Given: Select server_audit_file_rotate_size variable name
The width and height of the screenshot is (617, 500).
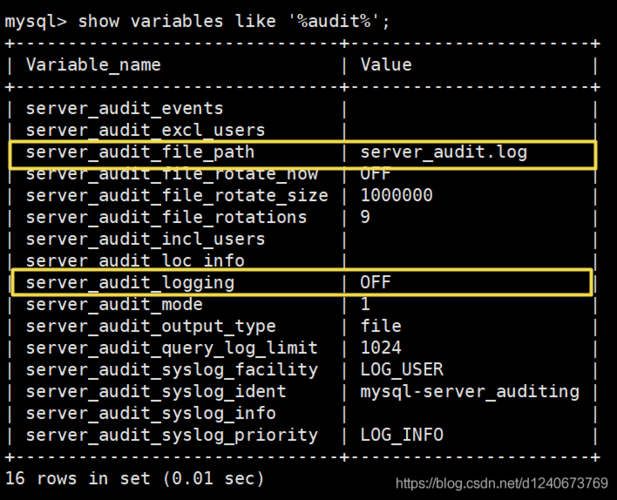Looking at the screenshot, I should pyautogui.click(x=177, y=196).
